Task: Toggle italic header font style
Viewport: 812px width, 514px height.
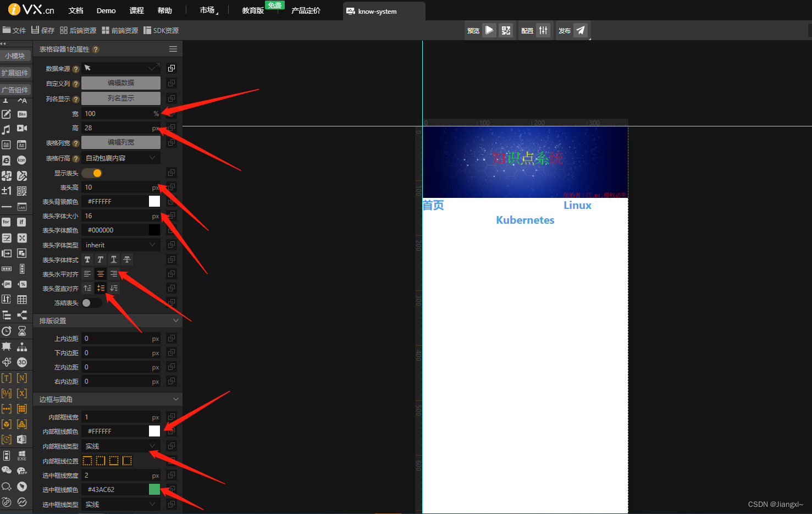Action: click(101, 259)
